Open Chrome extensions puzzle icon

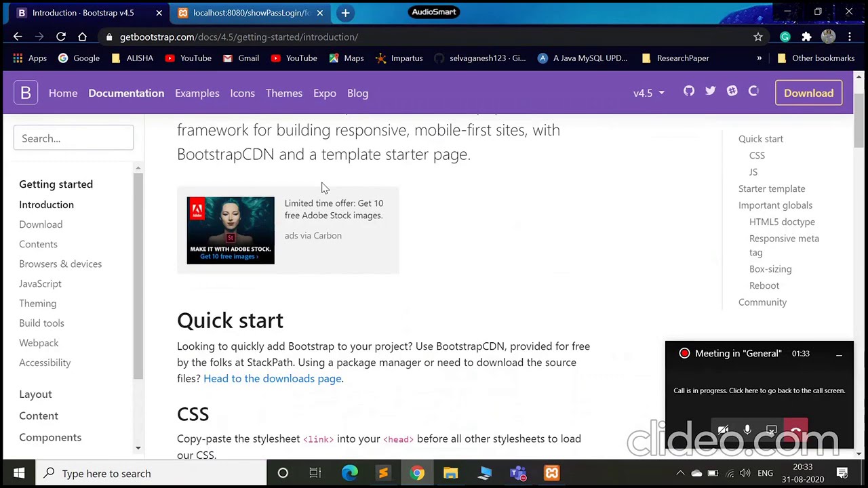pyautogui.click(x=806, y=37)
